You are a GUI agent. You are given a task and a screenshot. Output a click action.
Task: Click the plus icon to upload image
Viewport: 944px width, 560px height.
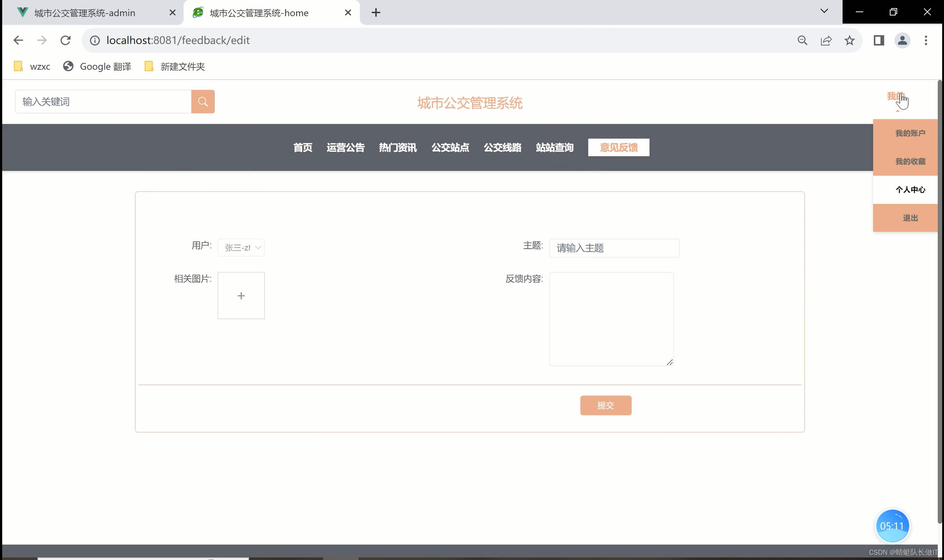[x=241, y=295]
